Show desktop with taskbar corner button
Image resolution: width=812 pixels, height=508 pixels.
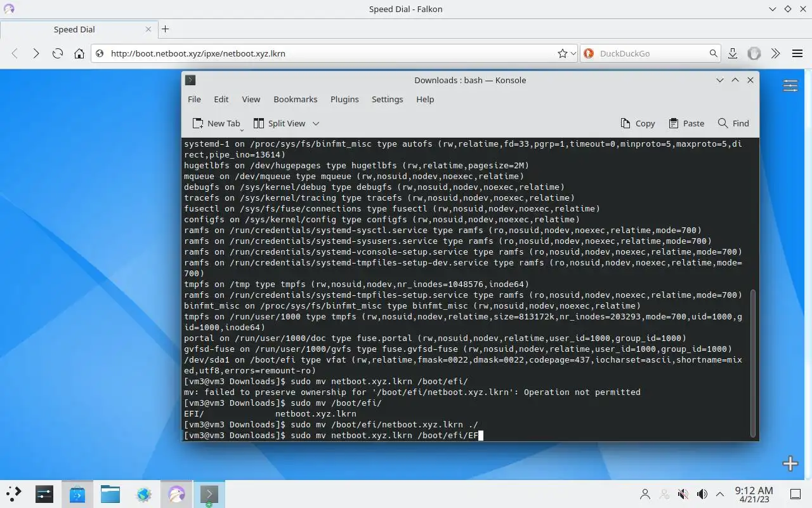pos(795,494)
